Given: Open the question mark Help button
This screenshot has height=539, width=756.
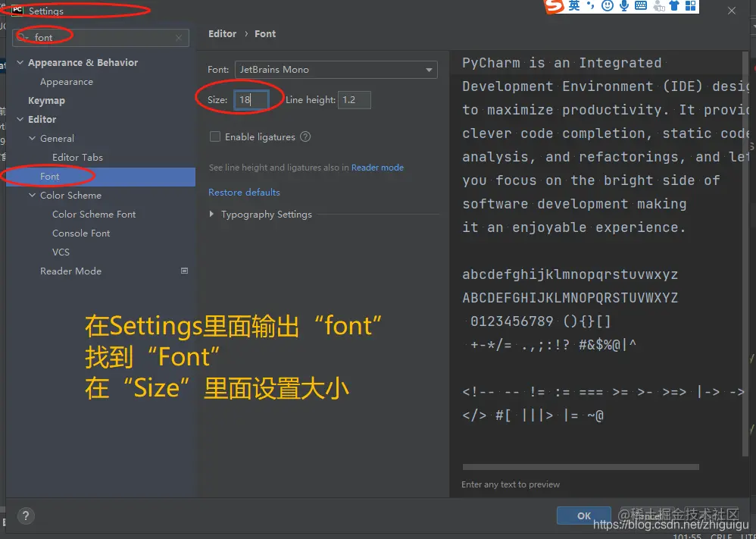Looking at the screenshot, I should coord(26,515).
